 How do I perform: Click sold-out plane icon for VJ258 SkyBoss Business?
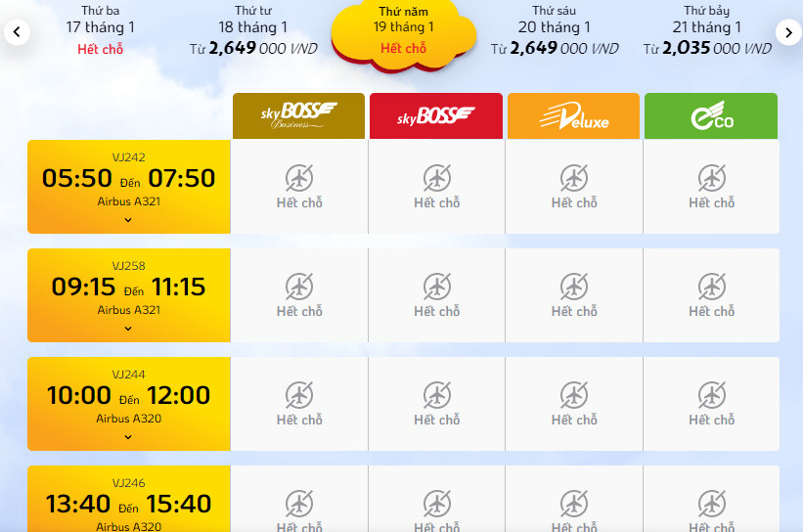click(299, 287)
